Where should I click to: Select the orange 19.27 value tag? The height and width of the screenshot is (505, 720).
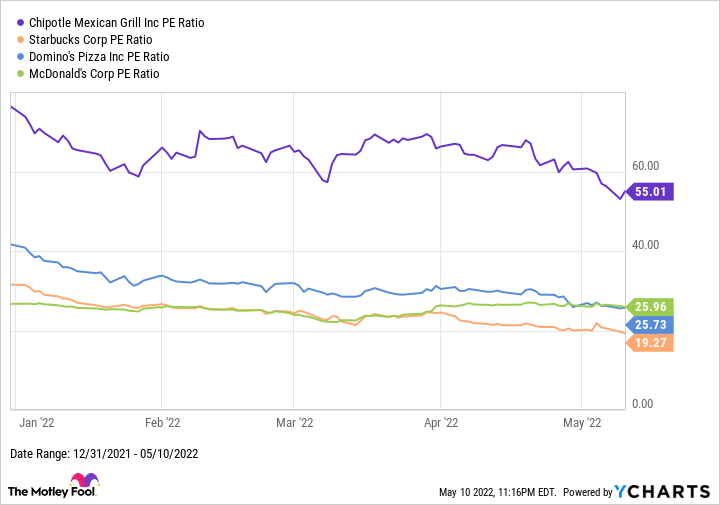point(650,342)
